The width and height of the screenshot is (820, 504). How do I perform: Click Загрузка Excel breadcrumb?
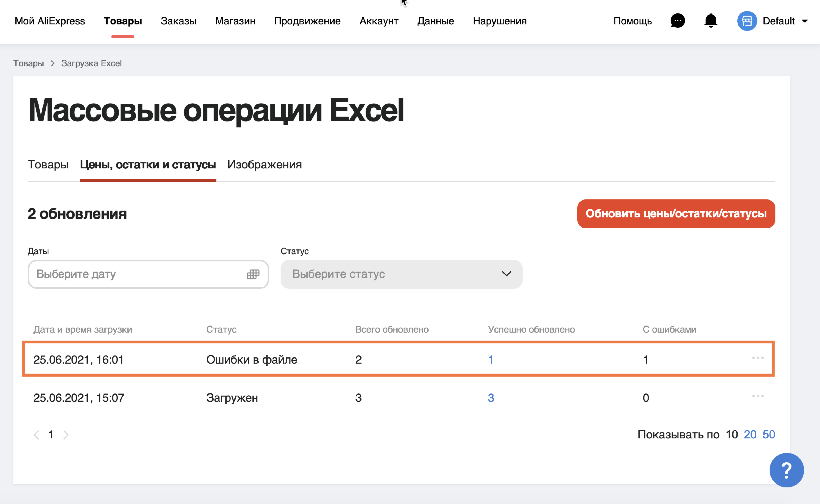coord(91,63)
